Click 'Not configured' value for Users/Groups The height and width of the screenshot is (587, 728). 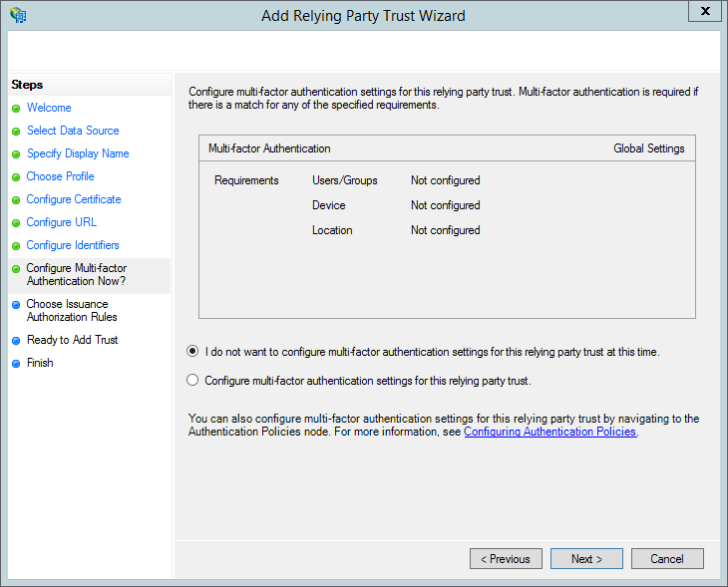(x=445, y=180)
